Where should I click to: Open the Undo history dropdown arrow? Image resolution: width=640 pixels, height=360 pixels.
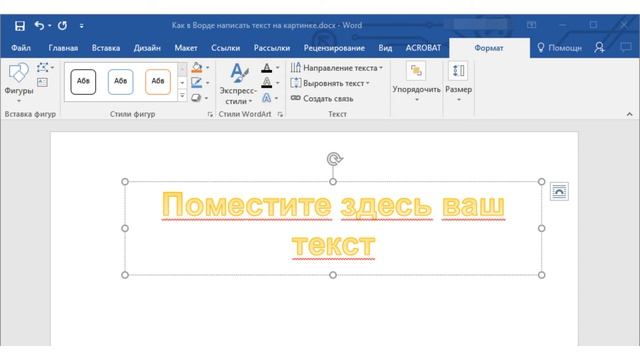pos(50,26)
